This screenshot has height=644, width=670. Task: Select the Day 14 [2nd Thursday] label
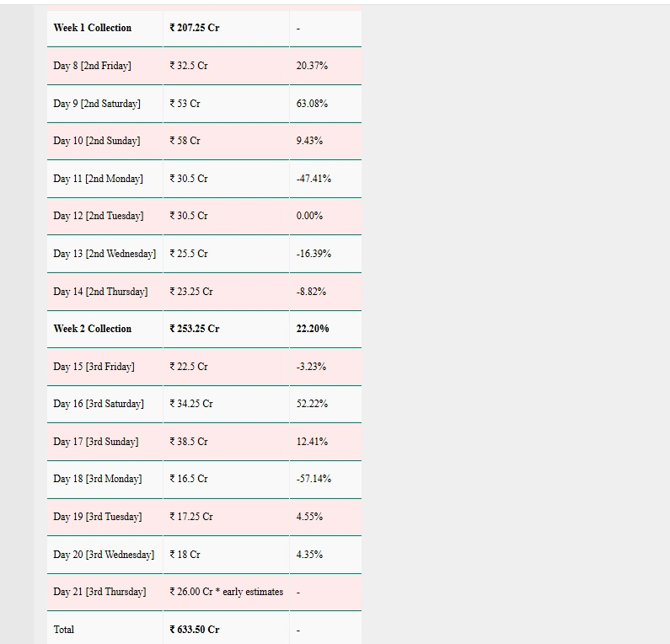coord(100,292)
